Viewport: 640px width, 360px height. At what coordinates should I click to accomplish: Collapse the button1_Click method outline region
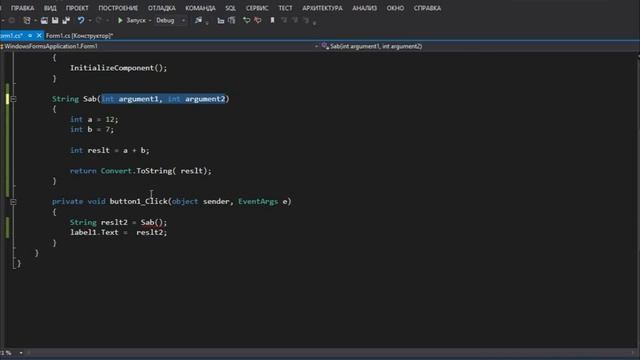[13, 202]
